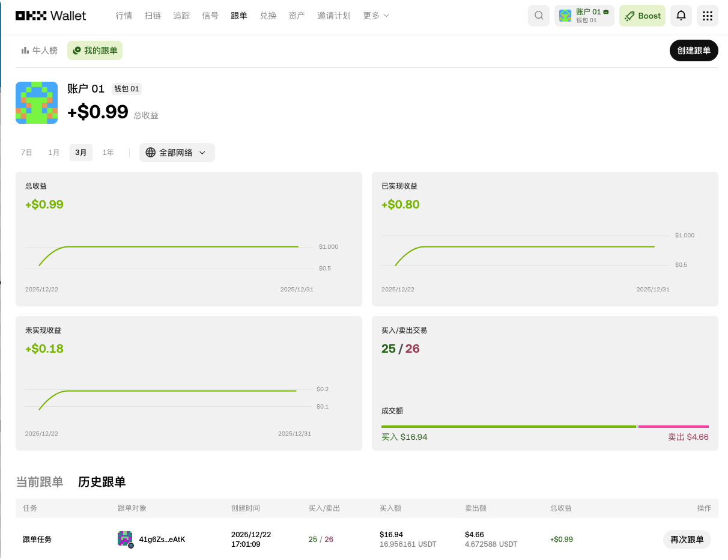The height and width of the screenshot is (560, 728).
Task: Click the copy trader avatar 41g6Zs...eAtK
Action: point(125,539)
